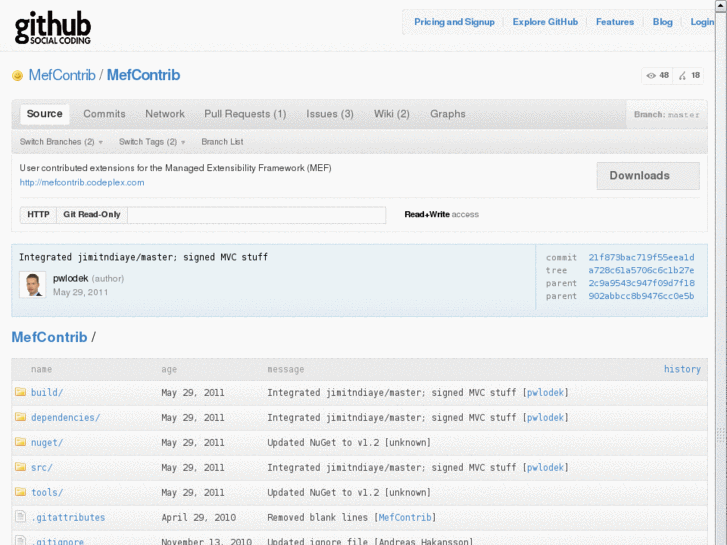Image resolution: width=727 pixels, height=545 pixels.
Task: Click the MefContrib owner link in title
Action: 62,75
